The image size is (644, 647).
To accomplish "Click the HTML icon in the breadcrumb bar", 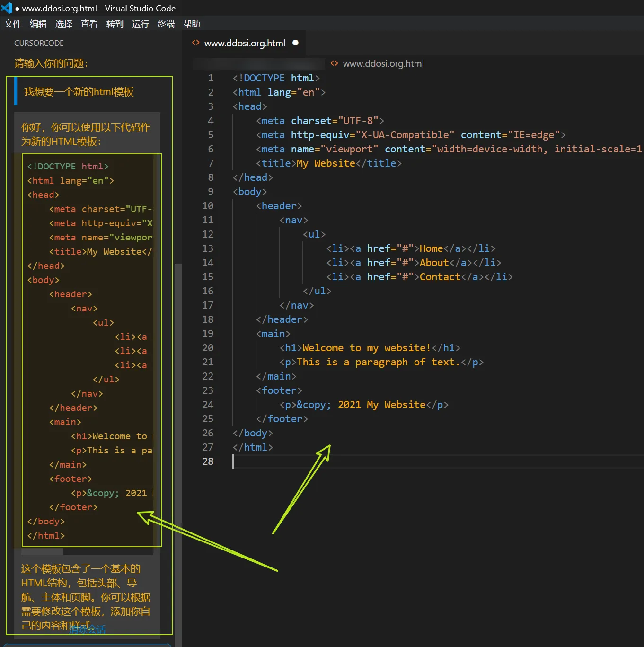I will [x=335, y=63].
